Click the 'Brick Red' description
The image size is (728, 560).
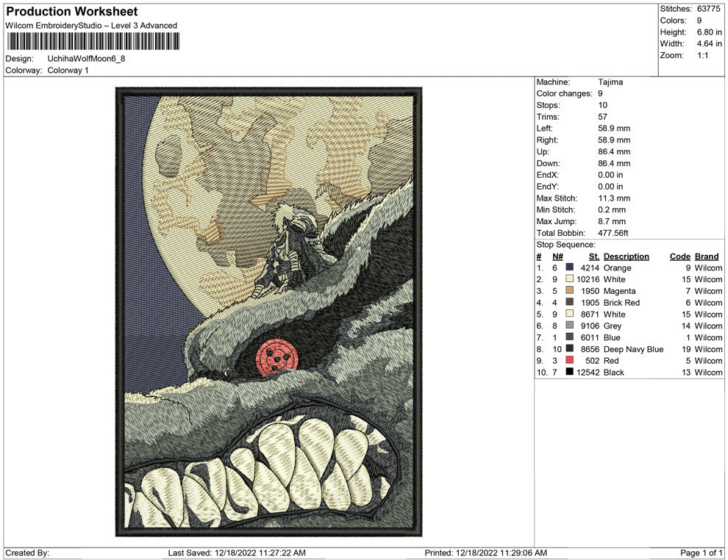[x=621, y=303]
